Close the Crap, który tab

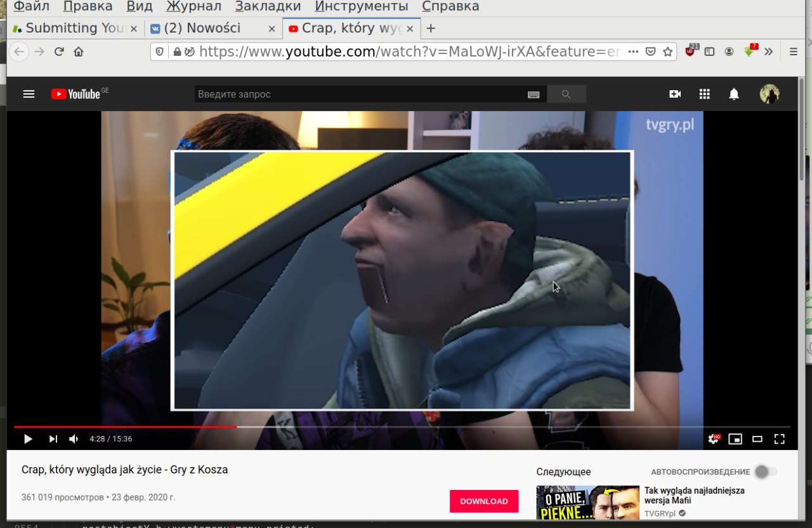(x=410, y=29)
